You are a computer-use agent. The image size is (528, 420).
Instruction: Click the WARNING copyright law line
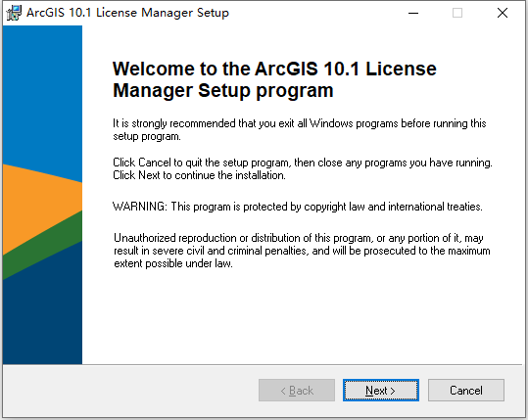tap(298, 207)
